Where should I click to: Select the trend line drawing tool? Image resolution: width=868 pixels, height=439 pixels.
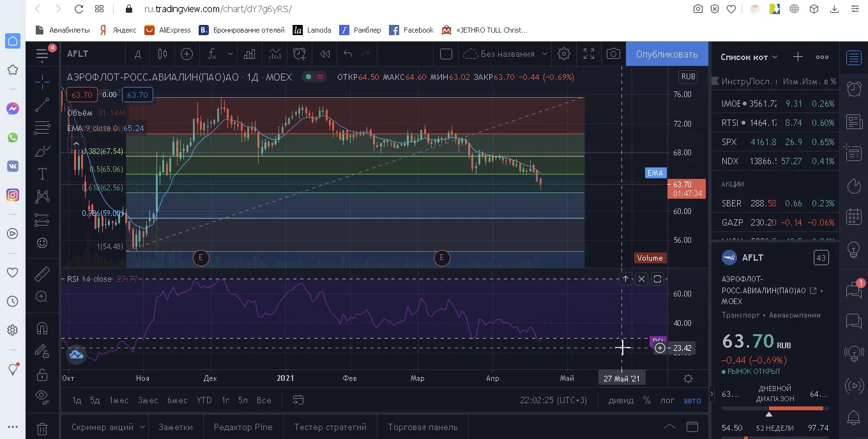click(x=42, y=105)
